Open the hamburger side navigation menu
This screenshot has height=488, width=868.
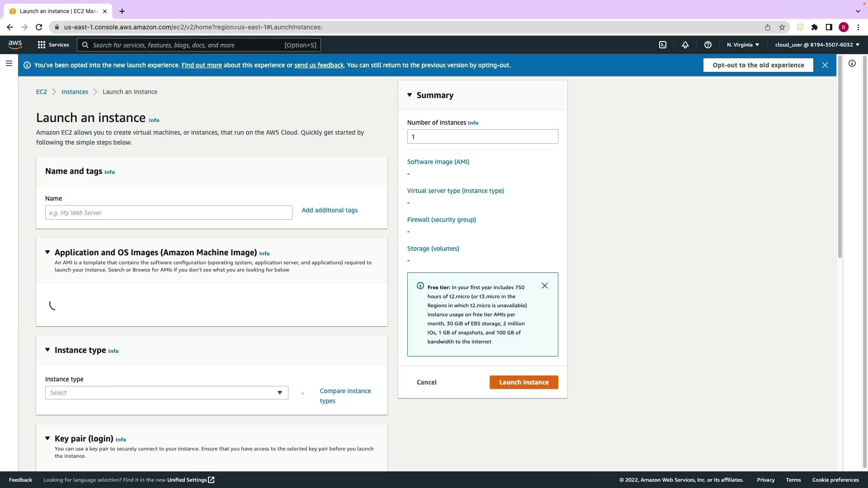[9, 63]
